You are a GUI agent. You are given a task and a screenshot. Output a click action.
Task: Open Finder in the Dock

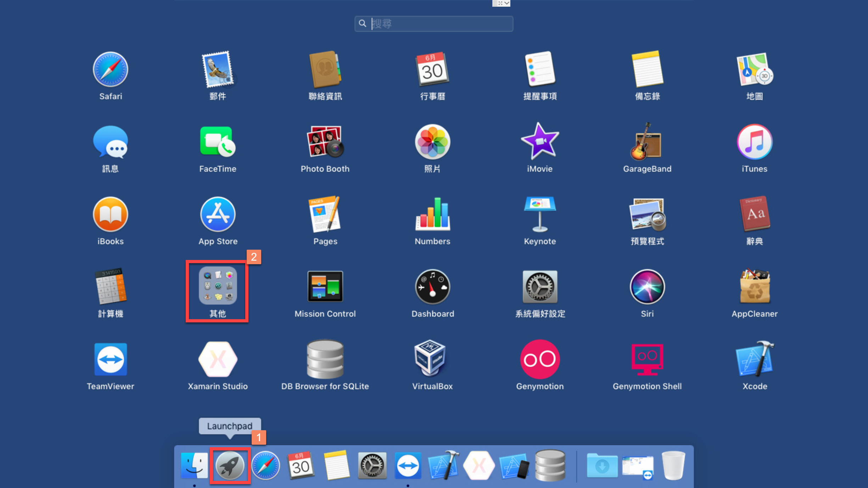click(x=194, y=465)
